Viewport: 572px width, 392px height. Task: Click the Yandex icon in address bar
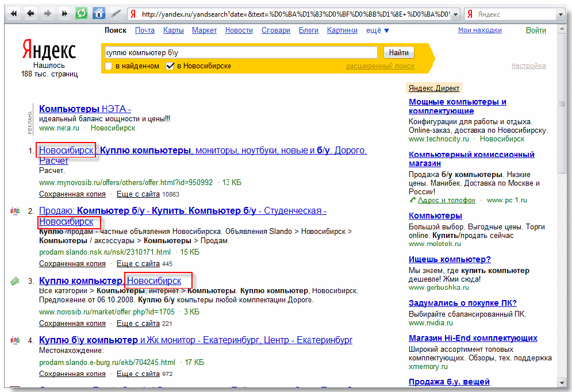[x=133, y=14]
